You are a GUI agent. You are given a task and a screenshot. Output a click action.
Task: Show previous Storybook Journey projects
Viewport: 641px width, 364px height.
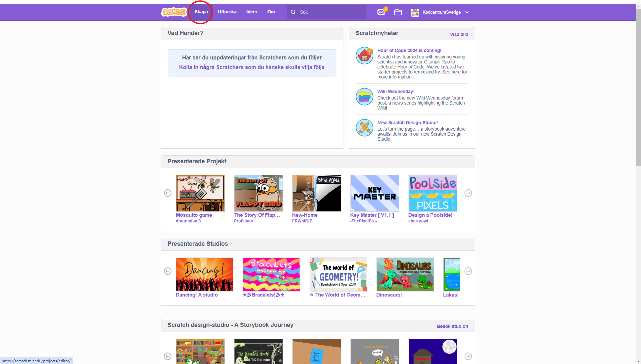click(168, 356)
